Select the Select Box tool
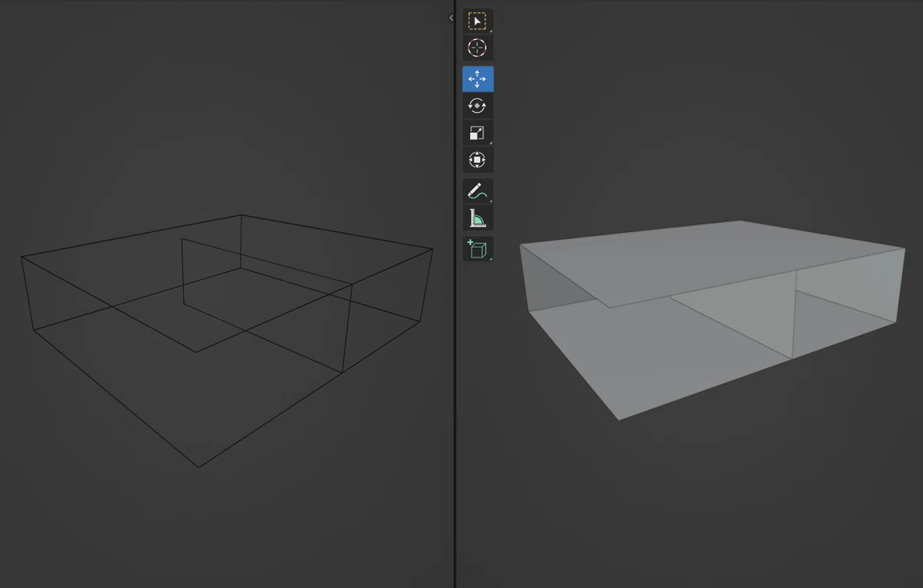The width and height of the screenshot is (923, 588). pos(478,21)
